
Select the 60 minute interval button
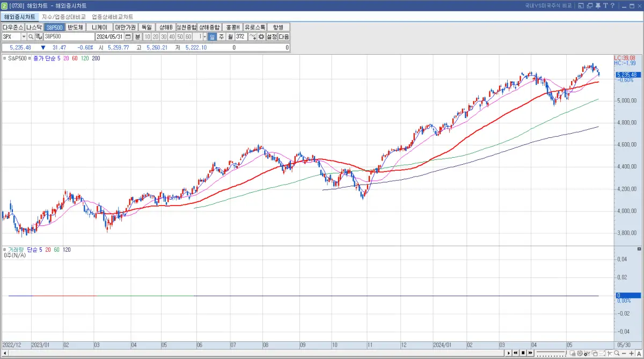tap(188, 36)
